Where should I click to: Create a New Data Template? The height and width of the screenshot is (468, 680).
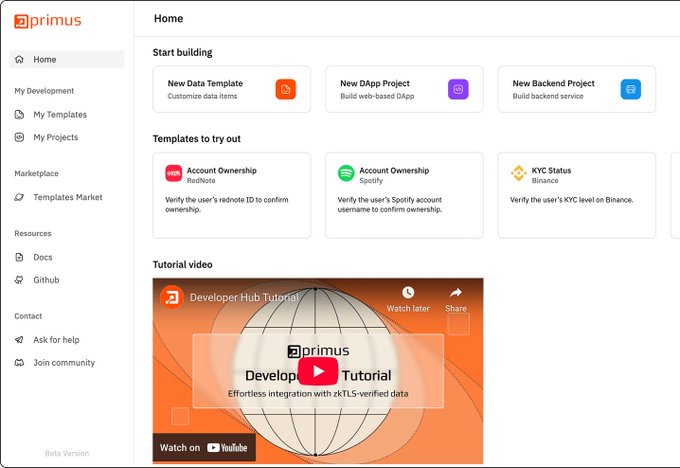[232, 89]
